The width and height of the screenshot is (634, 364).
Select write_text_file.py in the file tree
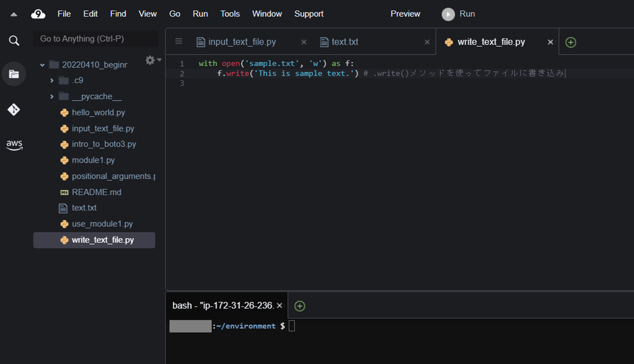(x=94, y=240)
